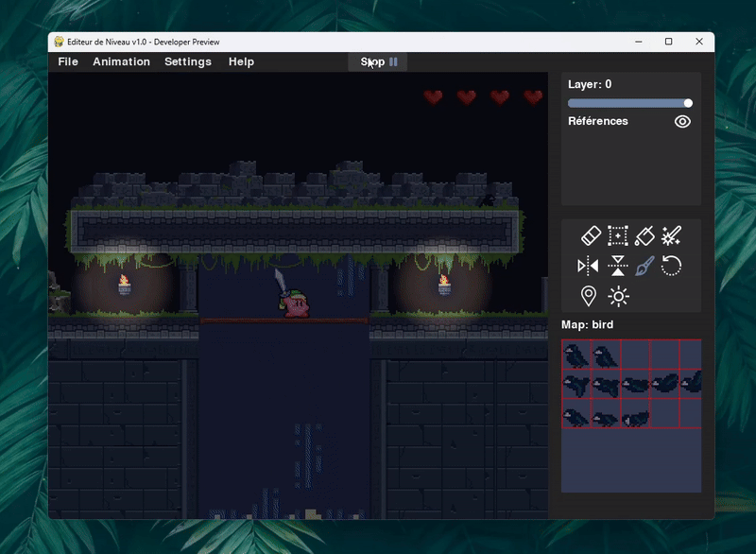This screenshot has width=756, height=554.
Task: Select the Eraser tool
Action: pyautogui.click(x=591, y=235)
